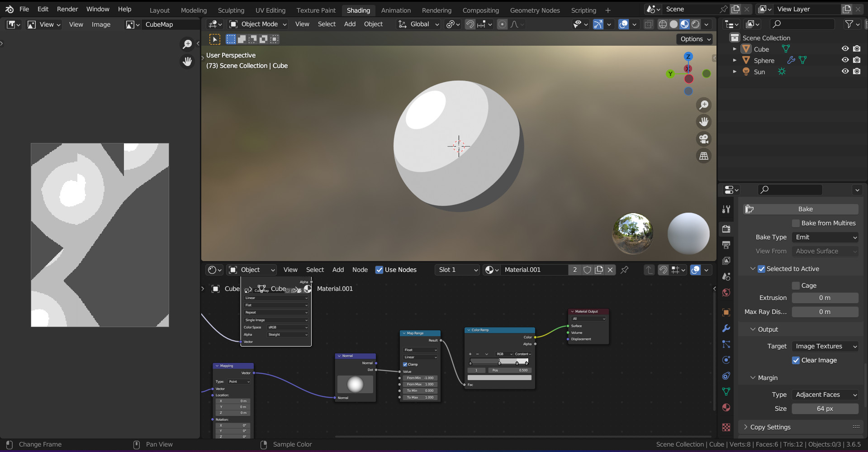868x452 pixels.
Task: Open the Render properties tab
Action: tap(726, 229)
